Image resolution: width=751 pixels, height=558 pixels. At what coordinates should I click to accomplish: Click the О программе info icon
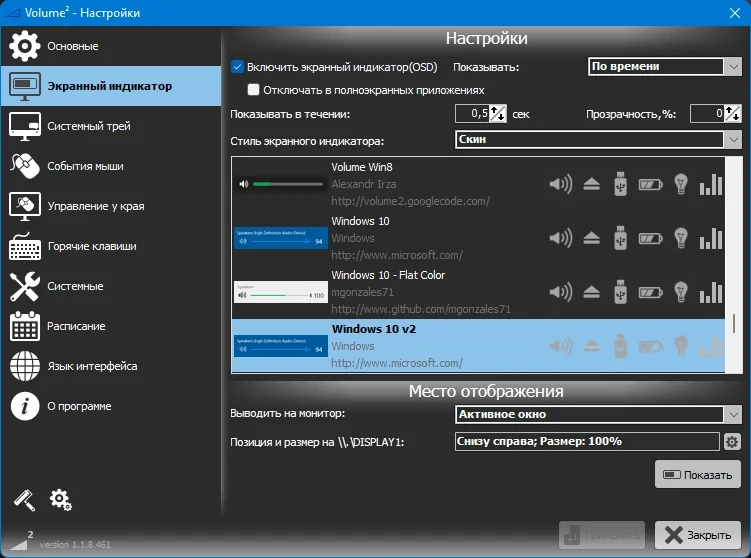click(x=25, y=406)
